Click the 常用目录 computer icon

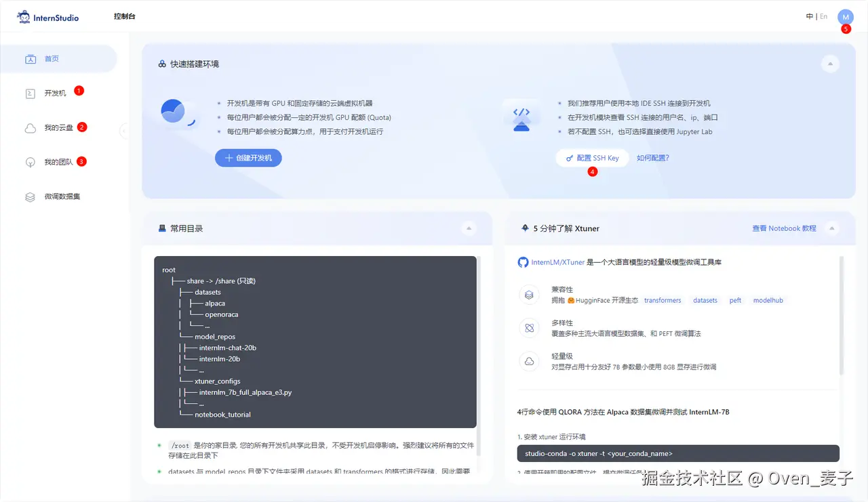(162, 228)
